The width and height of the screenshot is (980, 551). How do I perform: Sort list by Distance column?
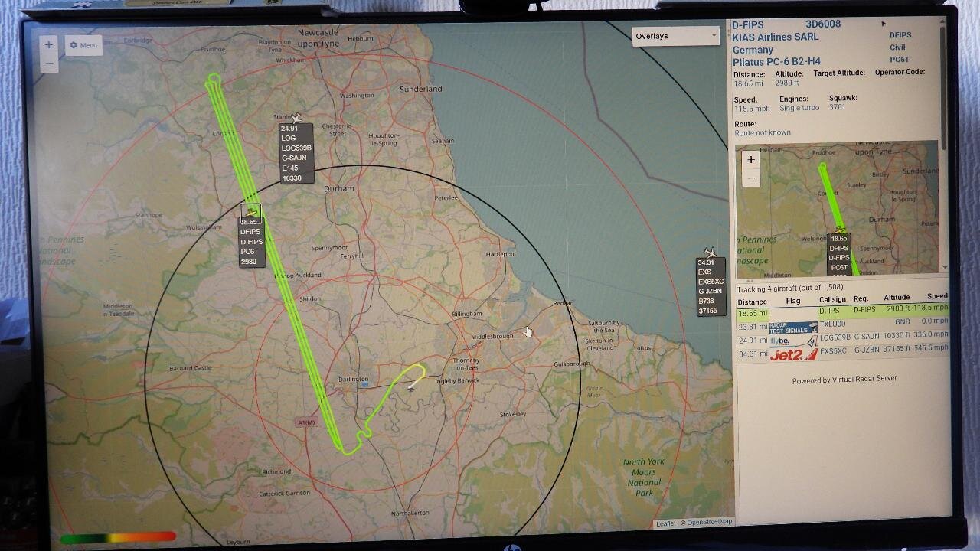click(752, 302)
